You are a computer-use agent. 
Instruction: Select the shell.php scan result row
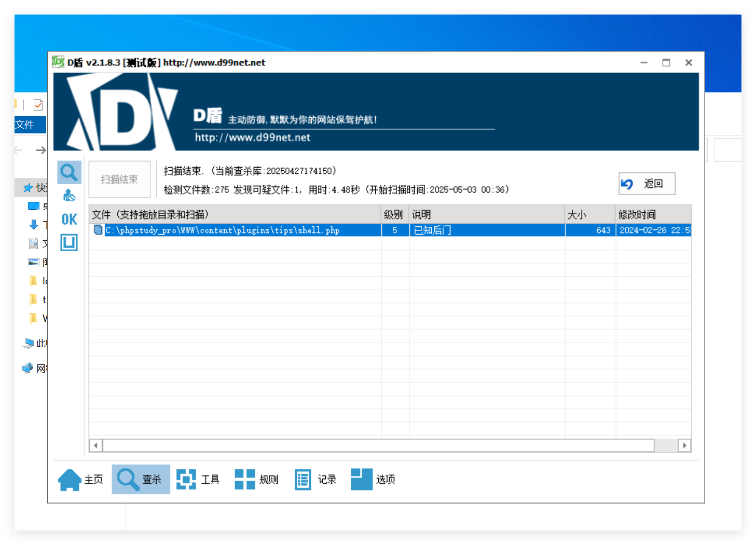pos(390,230)
